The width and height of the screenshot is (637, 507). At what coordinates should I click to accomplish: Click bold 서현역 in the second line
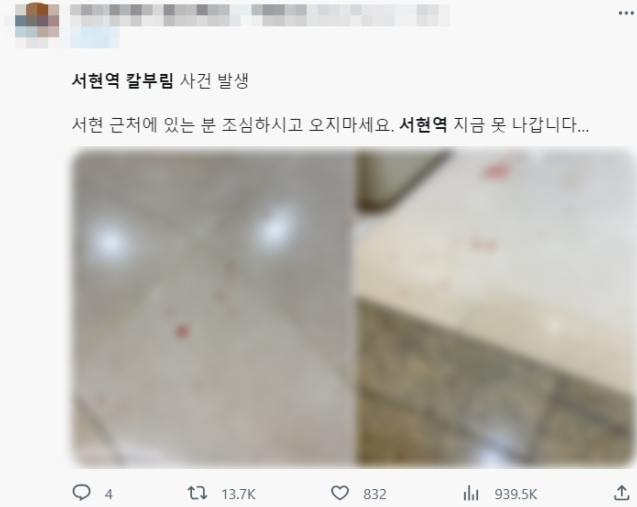[423, 125]
